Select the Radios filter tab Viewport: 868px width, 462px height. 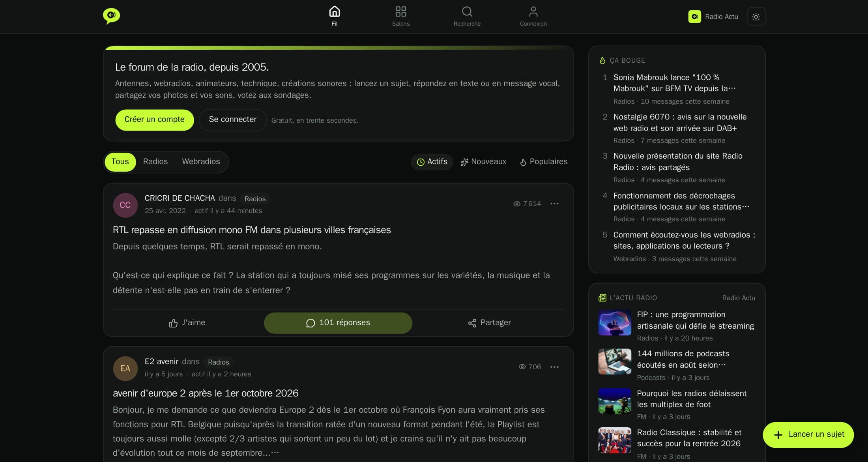(x=155, y=162)
